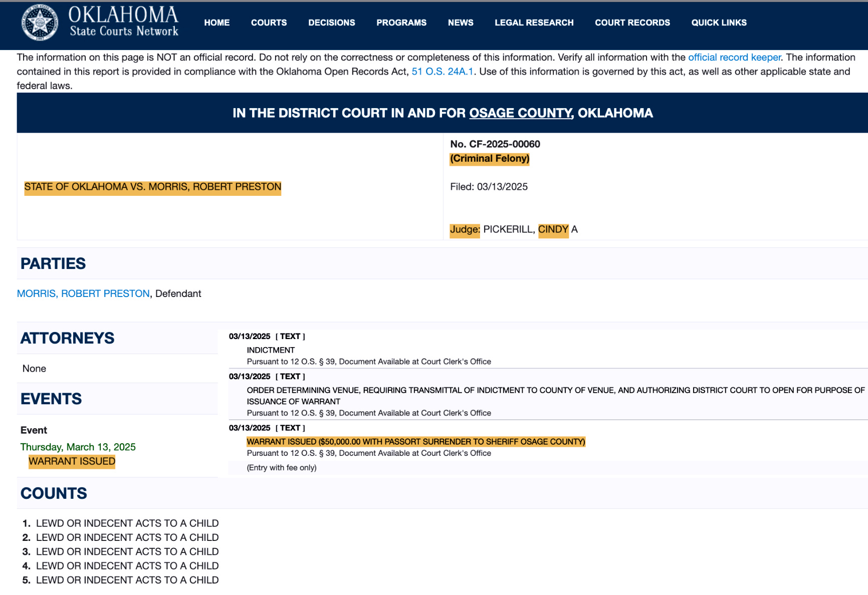Screen dimensions: 868x595
Task: Open the HOME menu item
Action: coord(216,23)
